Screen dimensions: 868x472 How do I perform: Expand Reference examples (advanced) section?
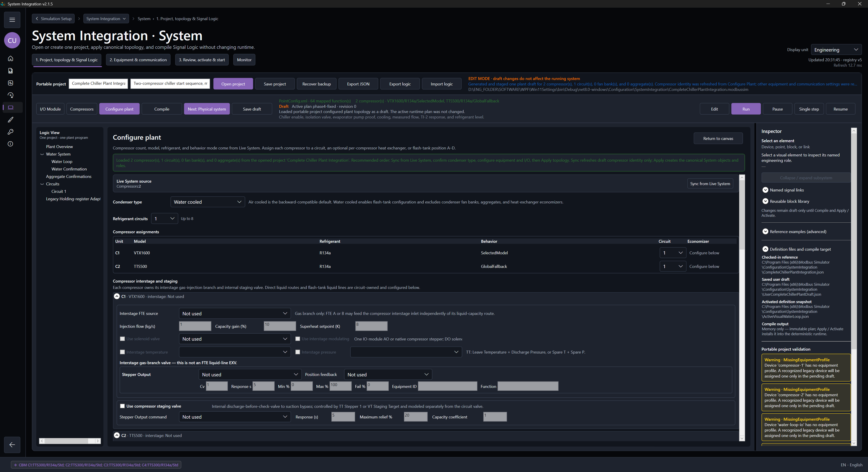[765, 231]
